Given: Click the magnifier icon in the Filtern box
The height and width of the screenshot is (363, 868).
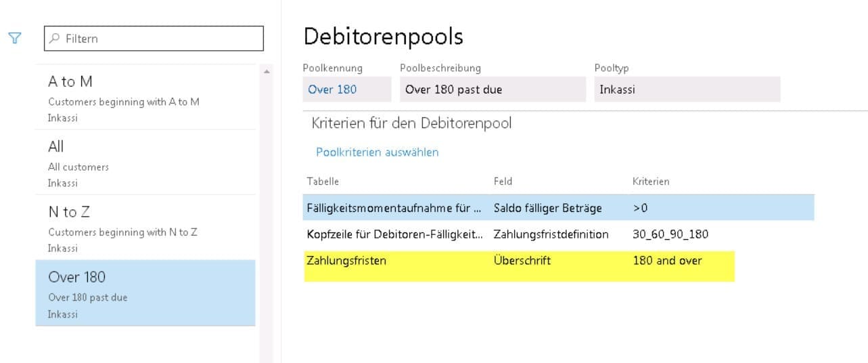Looking at the screenshot, I should click(55, 39).
